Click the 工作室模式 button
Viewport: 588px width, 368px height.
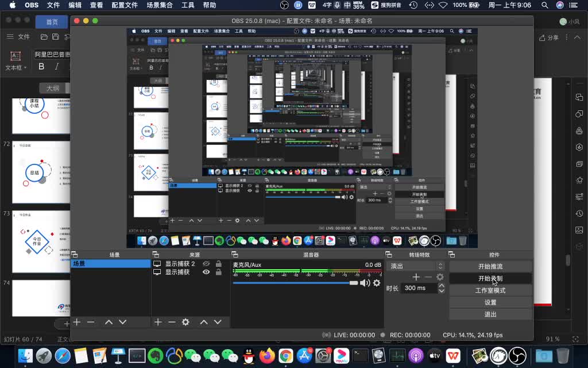pos(490,290)
